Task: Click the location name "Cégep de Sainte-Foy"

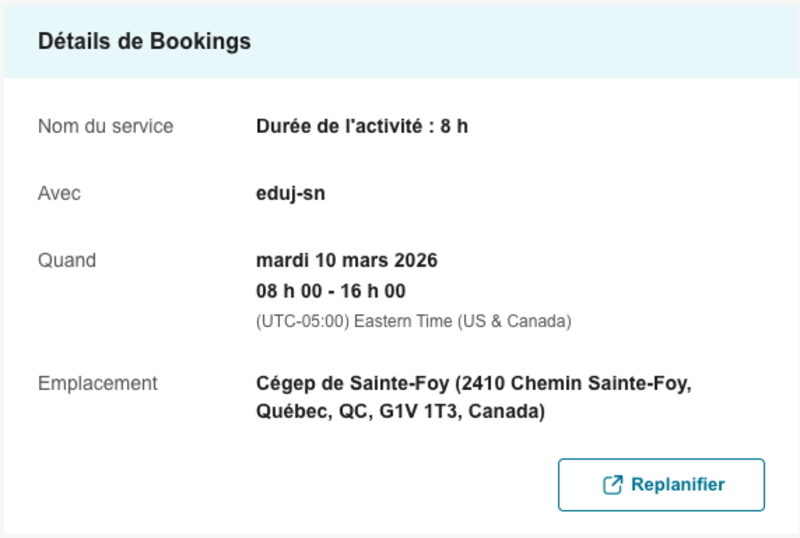Action: [353, 383]
